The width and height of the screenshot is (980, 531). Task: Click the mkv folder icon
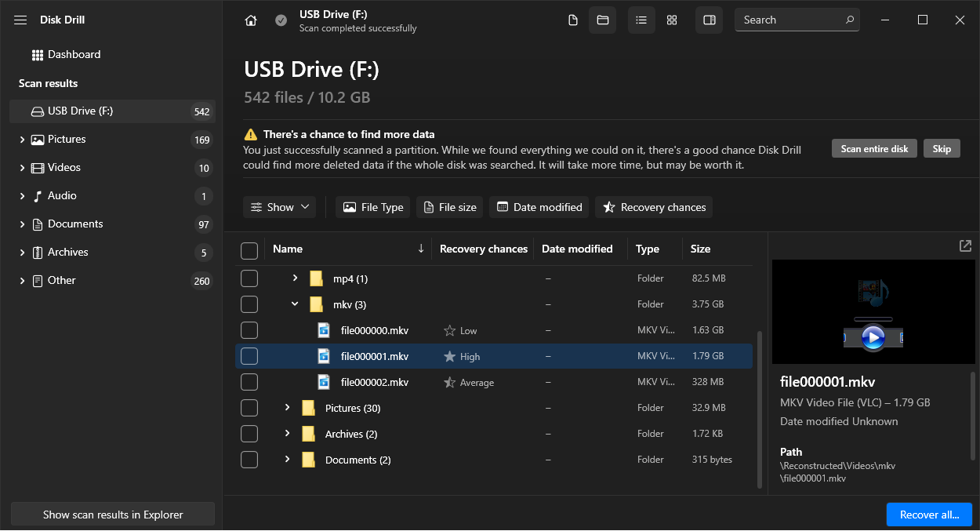316,304
